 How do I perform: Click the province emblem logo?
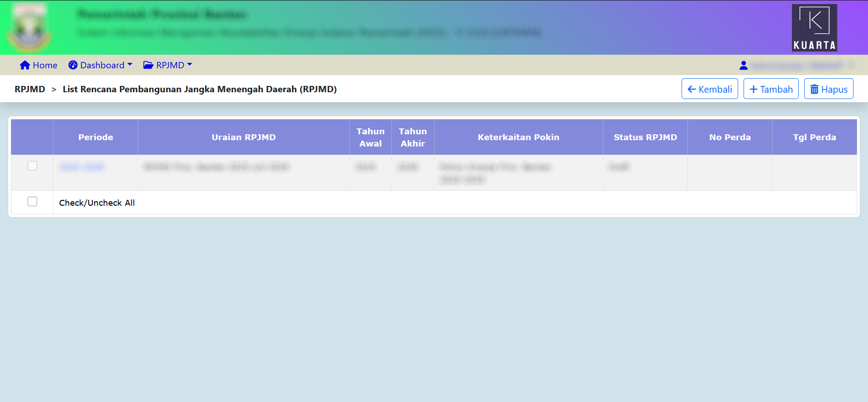[30, 28]
